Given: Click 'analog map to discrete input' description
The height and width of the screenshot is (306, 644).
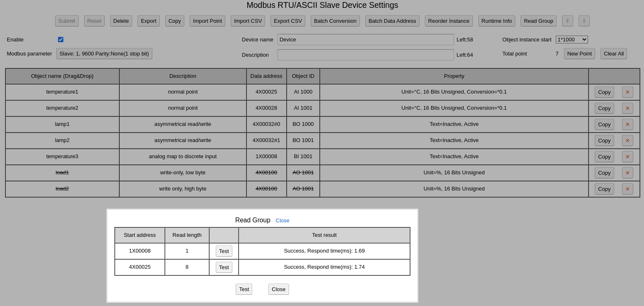Looking at the screenshot, I should pyautogui.click(x=183, y=157).
